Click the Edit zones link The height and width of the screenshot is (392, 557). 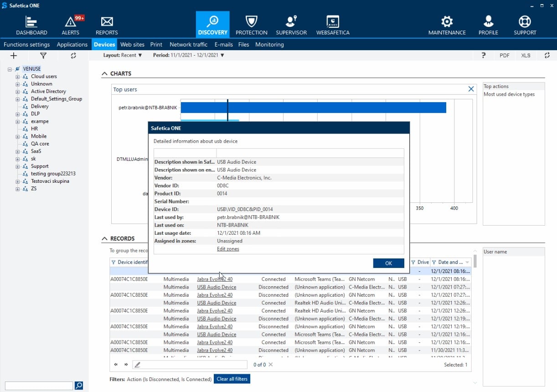(228, 249)
